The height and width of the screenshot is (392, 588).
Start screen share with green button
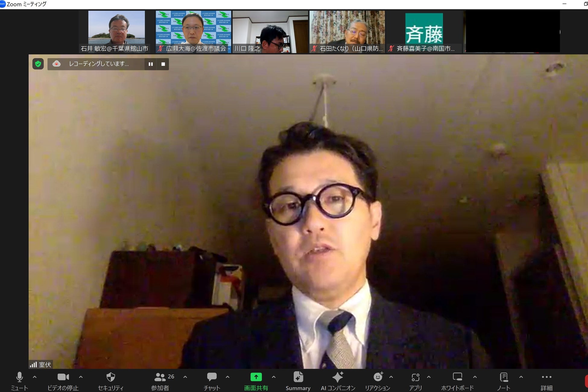(256, 377)
